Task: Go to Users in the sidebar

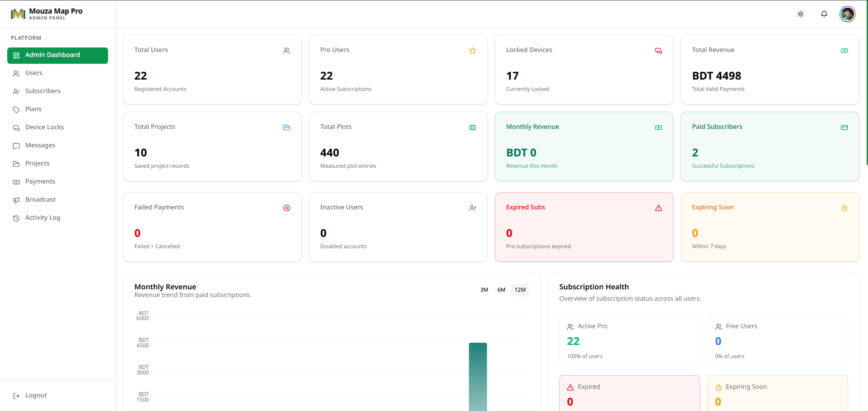Action: point(57,73)
